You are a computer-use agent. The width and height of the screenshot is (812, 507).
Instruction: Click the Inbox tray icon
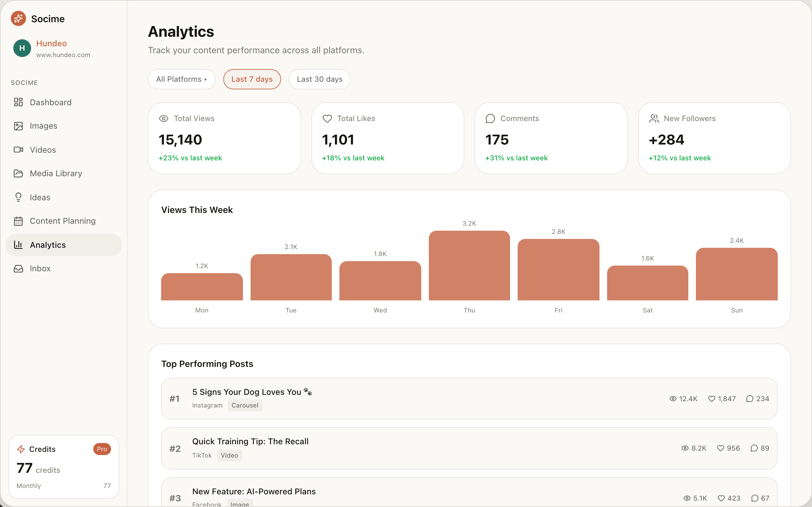(x=18, y=269)
